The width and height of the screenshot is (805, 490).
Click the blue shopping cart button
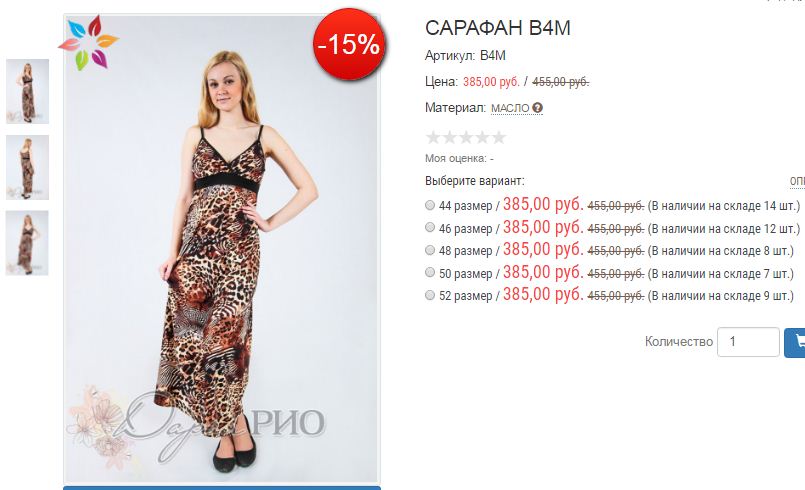pyautogui.click(x=795, y=342)
